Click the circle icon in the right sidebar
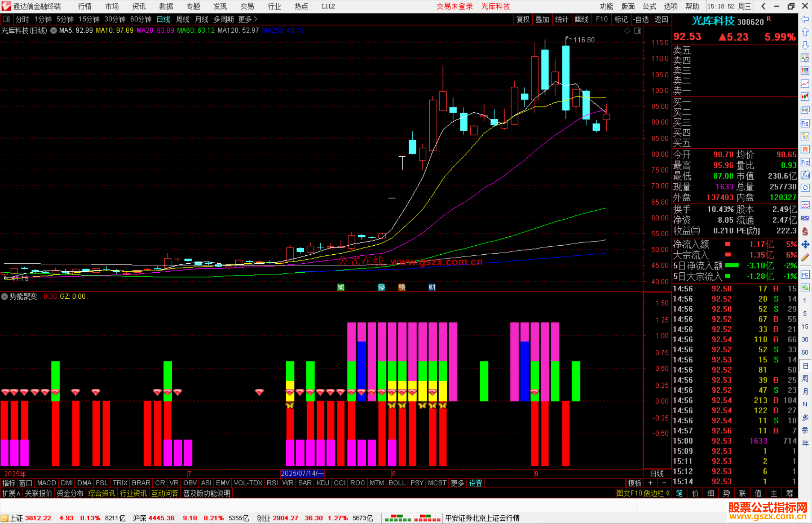Screen dimensions: 812x524 (805, 188)
